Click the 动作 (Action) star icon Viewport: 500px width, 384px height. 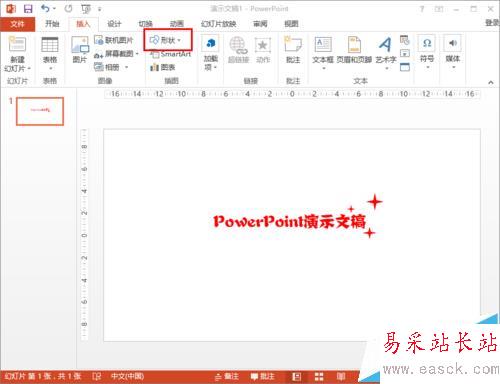[263, 45]
